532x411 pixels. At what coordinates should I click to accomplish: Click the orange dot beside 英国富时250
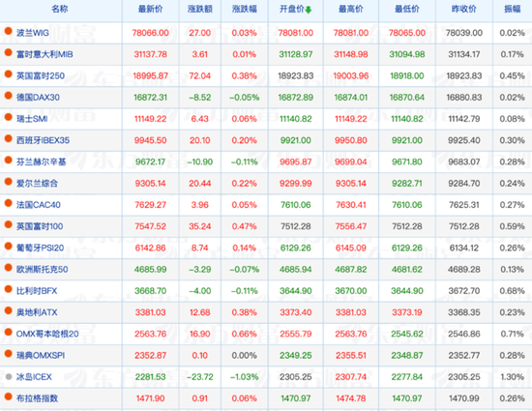9,74
